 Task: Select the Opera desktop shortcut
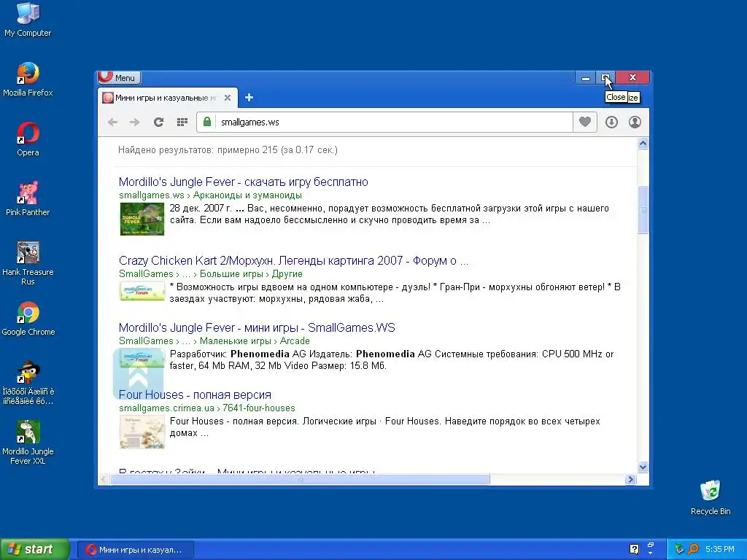tap(28, 139)
